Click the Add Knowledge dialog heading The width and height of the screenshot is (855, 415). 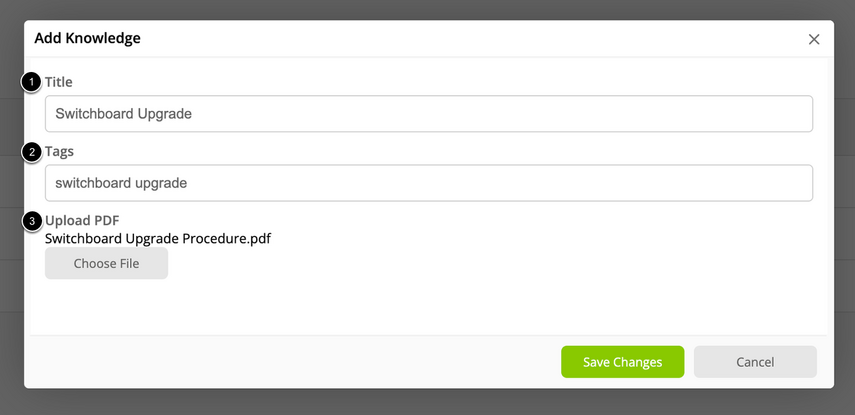[x=87, y=38]
